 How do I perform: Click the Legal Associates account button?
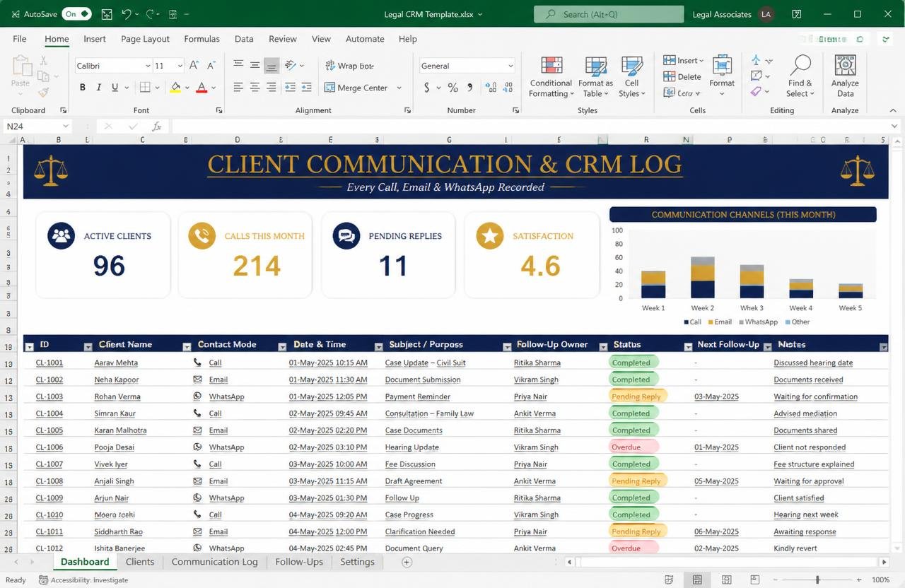click(732, 14)
